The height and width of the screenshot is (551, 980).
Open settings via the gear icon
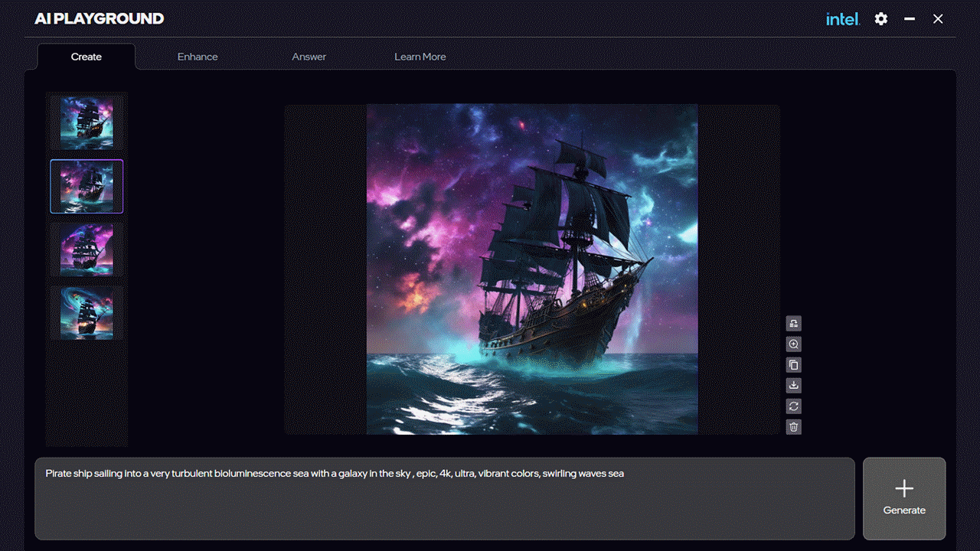coord(881,19)
